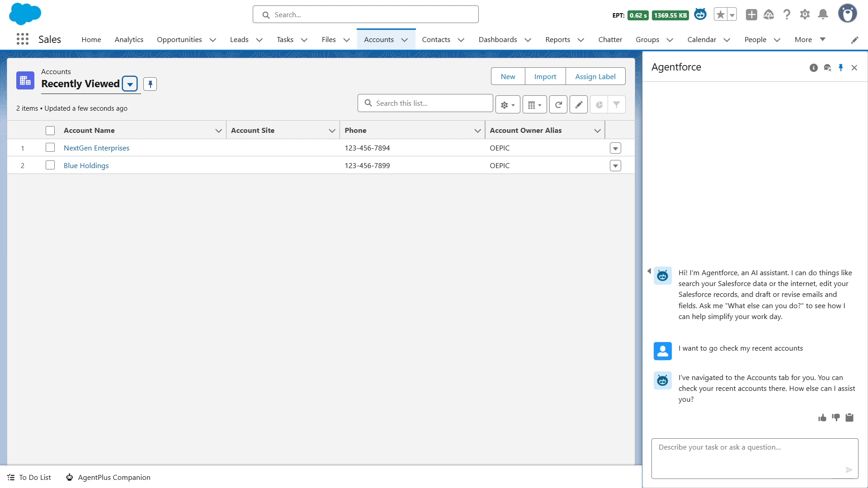Open the notifications bell
This screenshot has height=488, width=868.
pyautogui.click(x=823, y=14)
